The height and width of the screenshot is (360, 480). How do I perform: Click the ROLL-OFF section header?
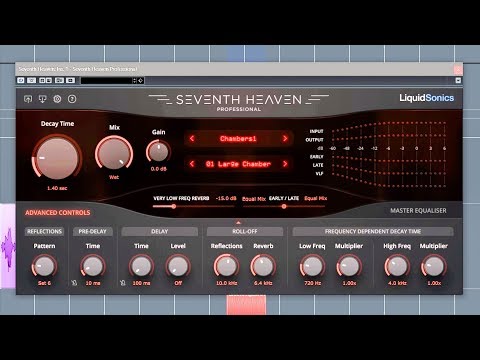click(245, 231)
